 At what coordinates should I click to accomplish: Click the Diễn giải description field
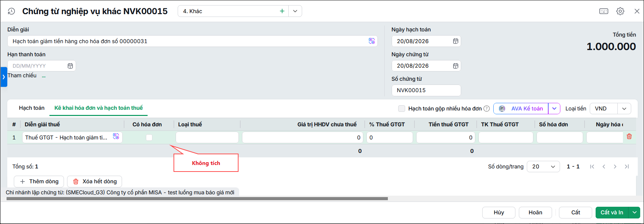[192, 41]
